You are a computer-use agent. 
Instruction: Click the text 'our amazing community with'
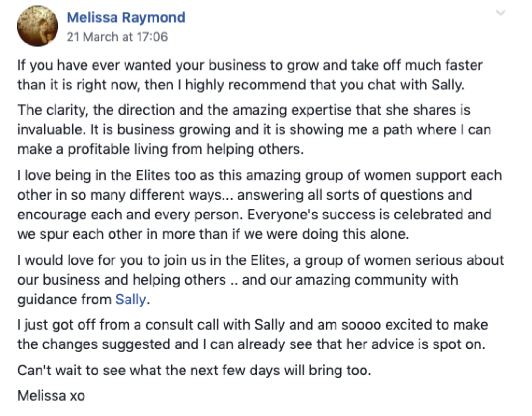[x=377, y=280]
